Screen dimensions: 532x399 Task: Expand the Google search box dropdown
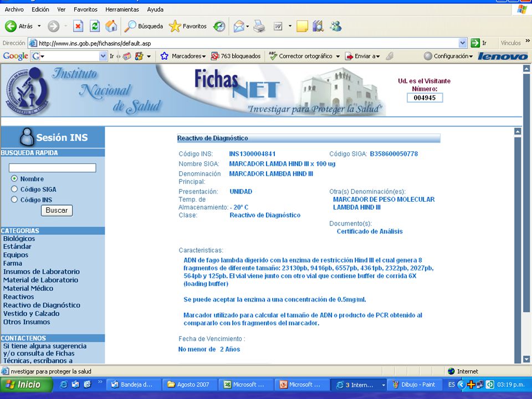[103, 56]
